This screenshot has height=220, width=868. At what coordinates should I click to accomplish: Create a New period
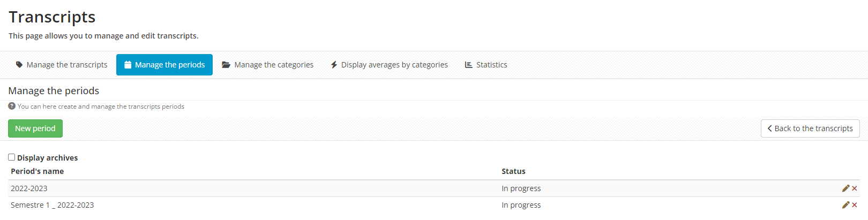(x=35, y=128)
